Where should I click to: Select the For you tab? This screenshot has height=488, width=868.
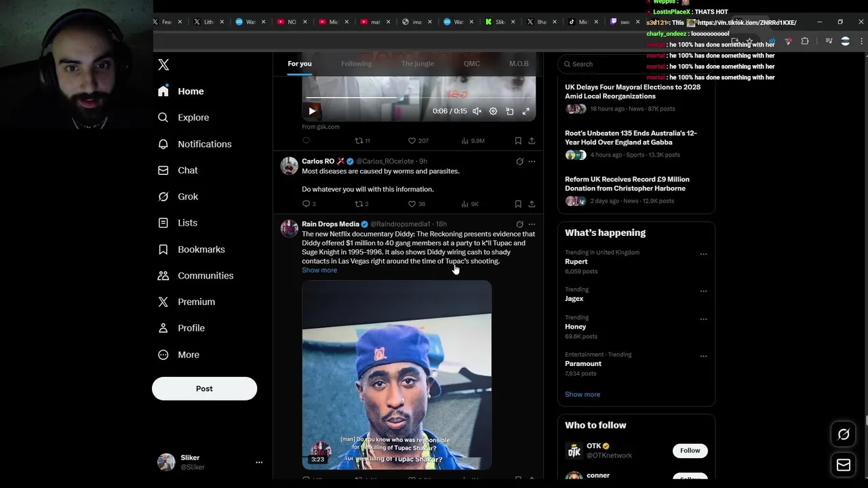(x=300, y=64)
